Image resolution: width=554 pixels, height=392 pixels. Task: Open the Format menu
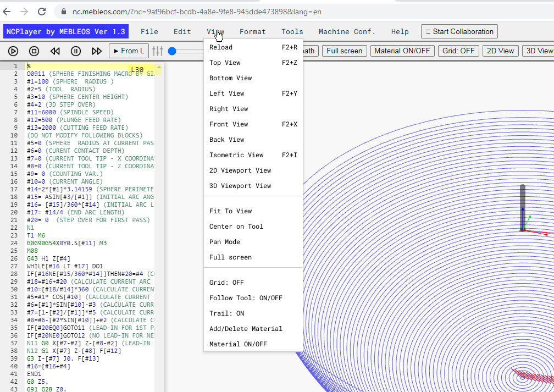(x=253, y=31)
